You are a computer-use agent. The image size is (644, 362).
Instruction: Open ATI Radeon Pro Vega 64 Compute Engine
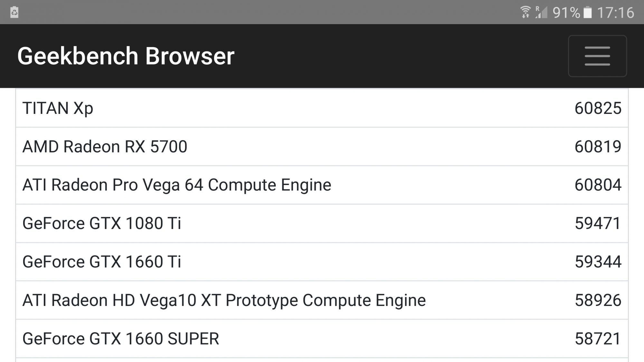coord(177,185)
